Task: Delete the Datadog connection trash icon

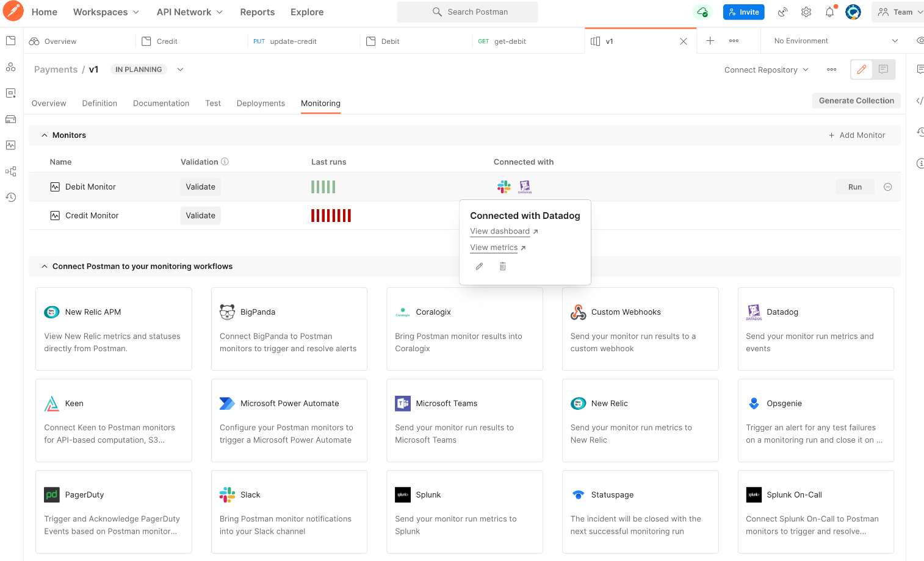Action: 502,266
